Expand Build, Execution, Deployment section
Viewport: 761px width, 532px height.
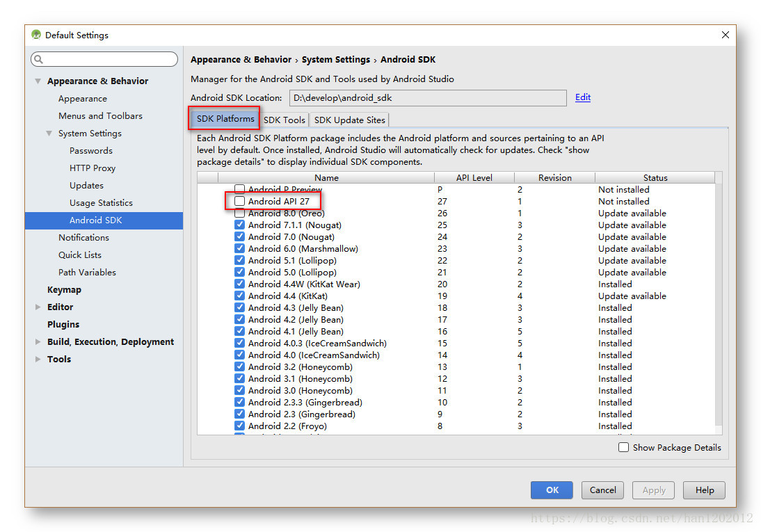pos(38,341)
